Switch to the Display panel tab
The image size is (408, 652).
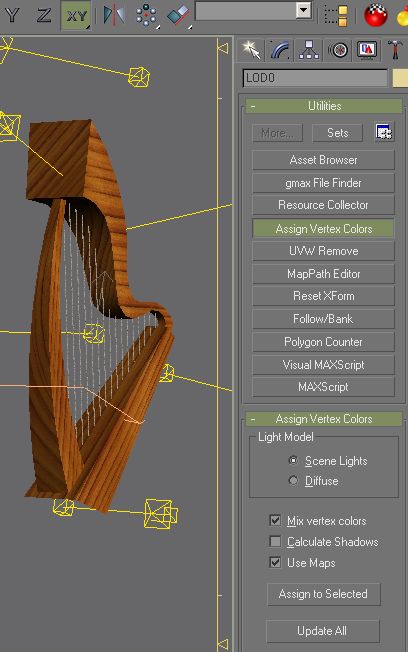[367, 50]
